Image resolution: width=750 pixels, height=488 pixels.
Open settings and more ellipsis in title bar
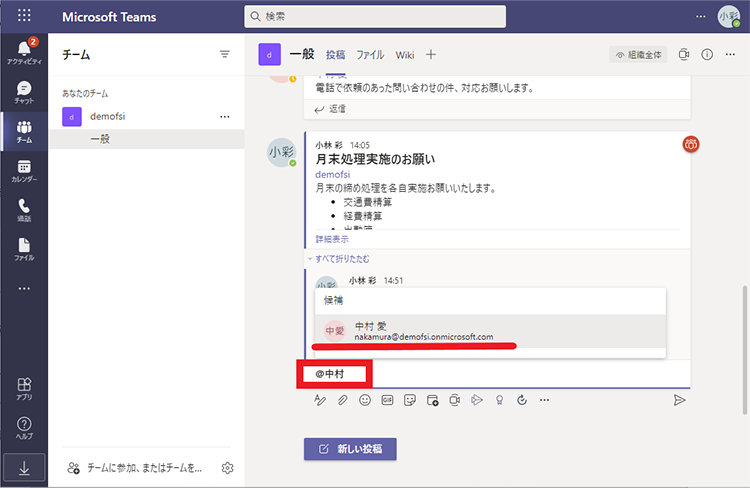coord(701,16)
